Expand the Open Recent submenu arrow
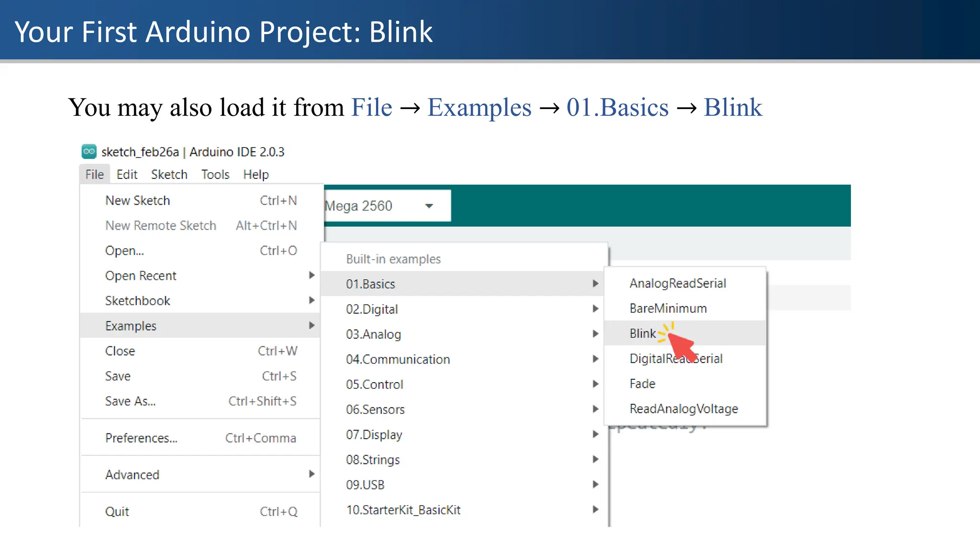The height and width of the screenshot is (551, 980). pyautogui.click(x=312, y=275)
